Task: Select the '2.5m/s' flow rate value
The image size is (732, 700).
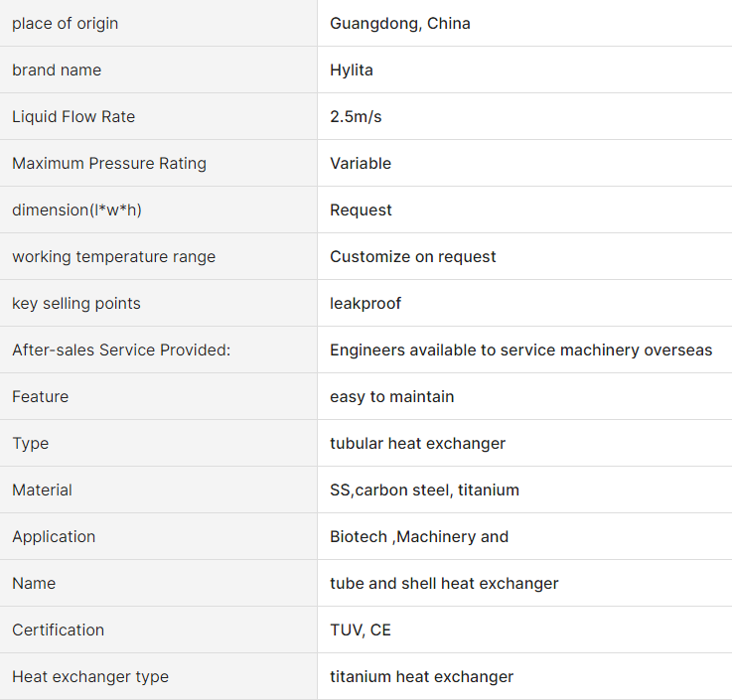Action: click(356, 116)
